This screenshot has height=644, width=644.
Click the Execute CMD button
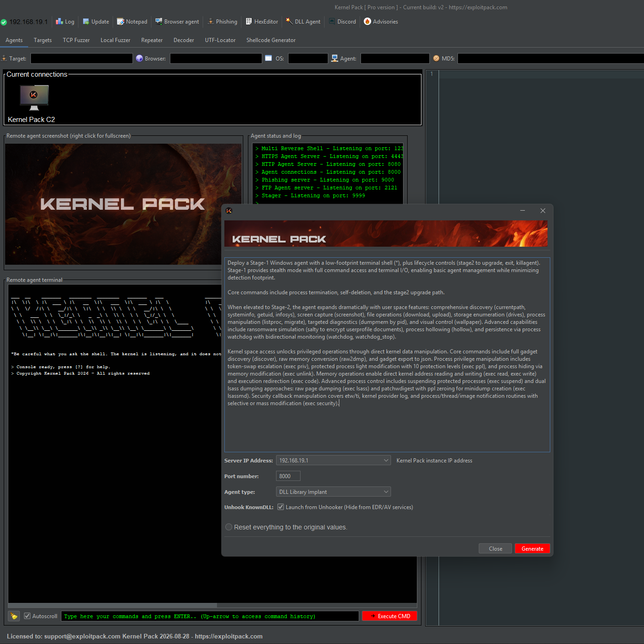pos(390,616)
